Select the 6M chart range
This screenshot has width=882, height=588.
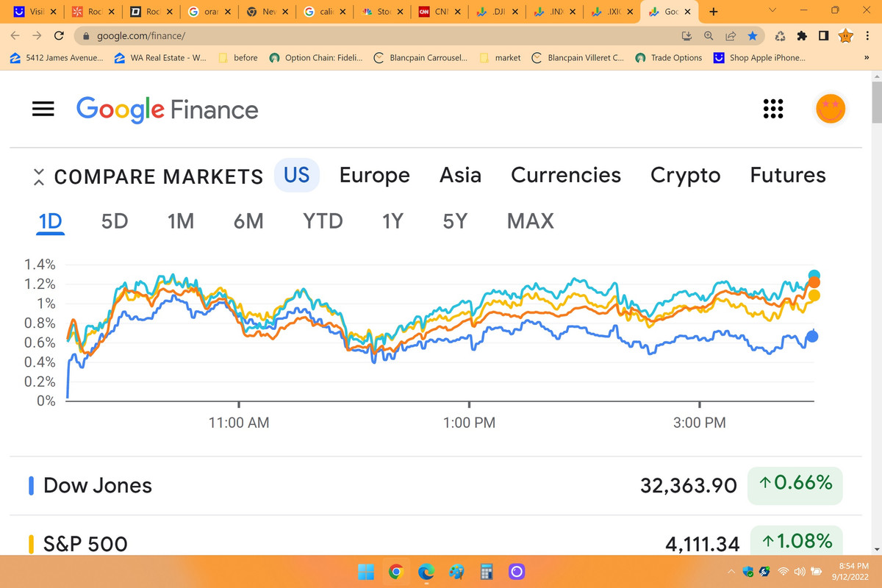tap(248, 220)
